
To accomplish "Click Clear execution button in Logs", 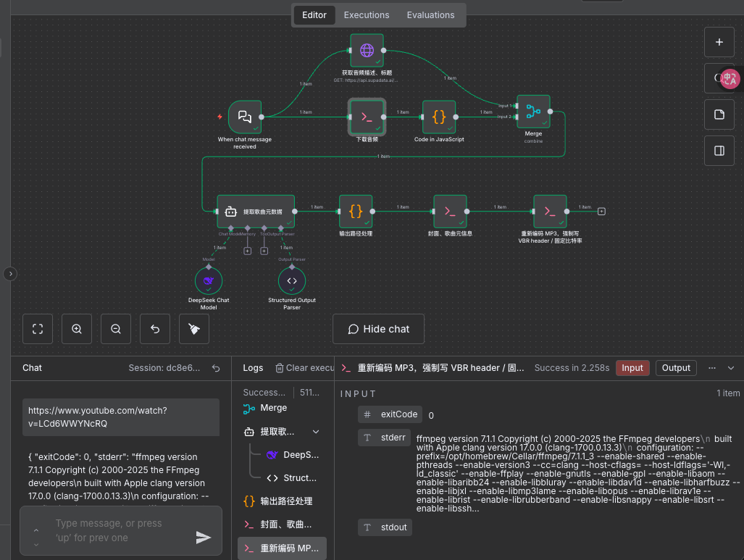I will click(x=304, y=368).
